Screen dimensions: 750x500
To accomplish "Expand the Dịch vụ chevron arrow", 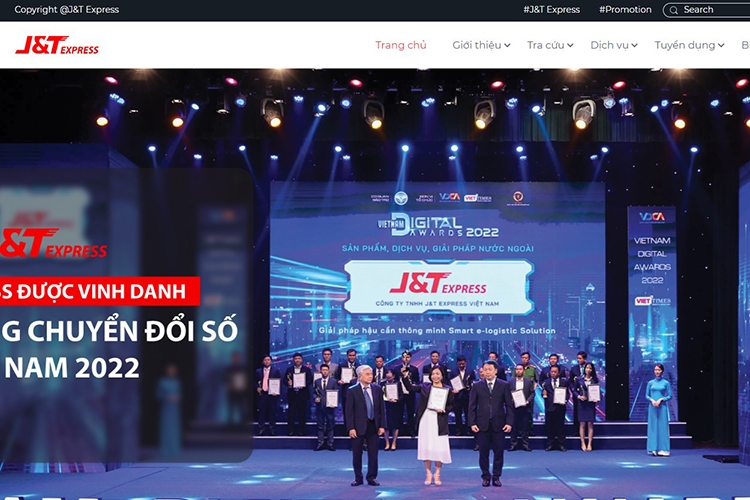I will pyautogui.click(x=634, y=45).
